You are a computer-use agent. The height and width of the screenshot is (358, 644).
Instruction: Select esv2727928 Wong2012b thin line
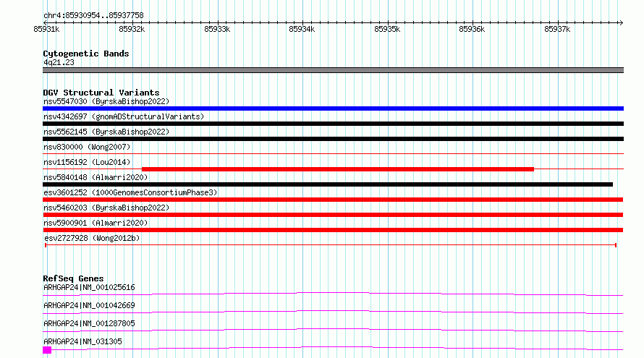[x=331, y=245]
